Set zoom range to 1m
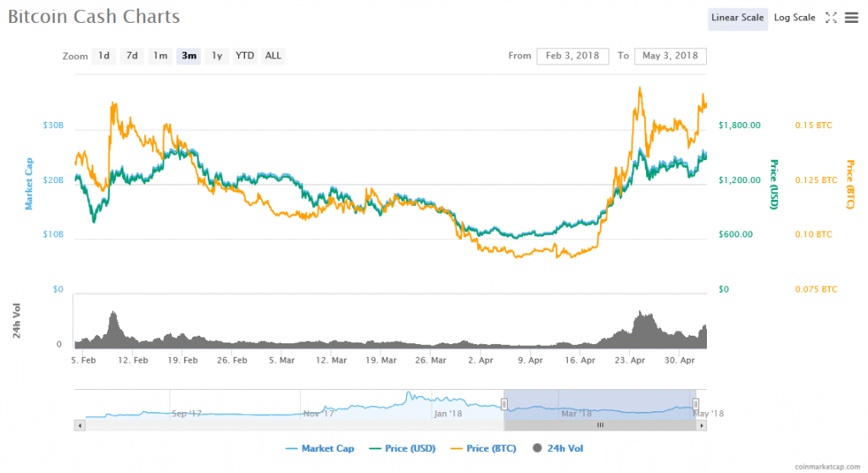The image size is (868, 473). click(x=160, y=56)
